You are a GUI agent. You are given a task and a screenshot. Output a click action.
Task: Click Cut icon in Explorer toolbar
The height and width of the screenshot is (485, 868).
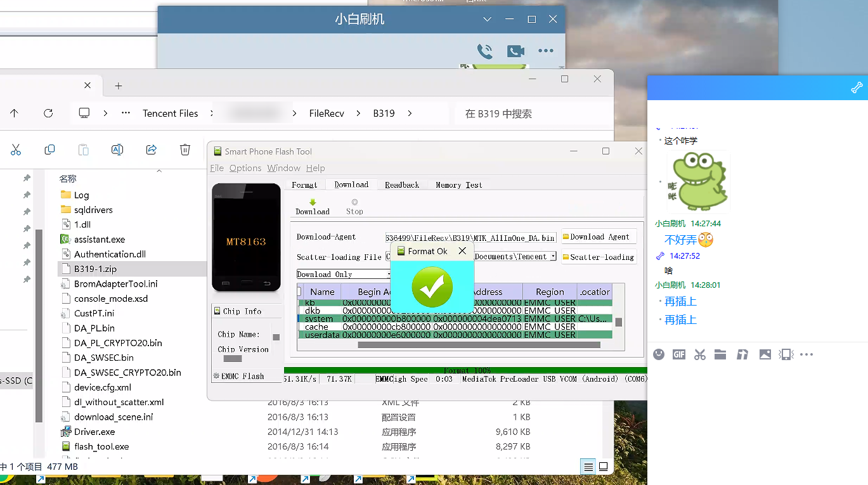(16, 150)
